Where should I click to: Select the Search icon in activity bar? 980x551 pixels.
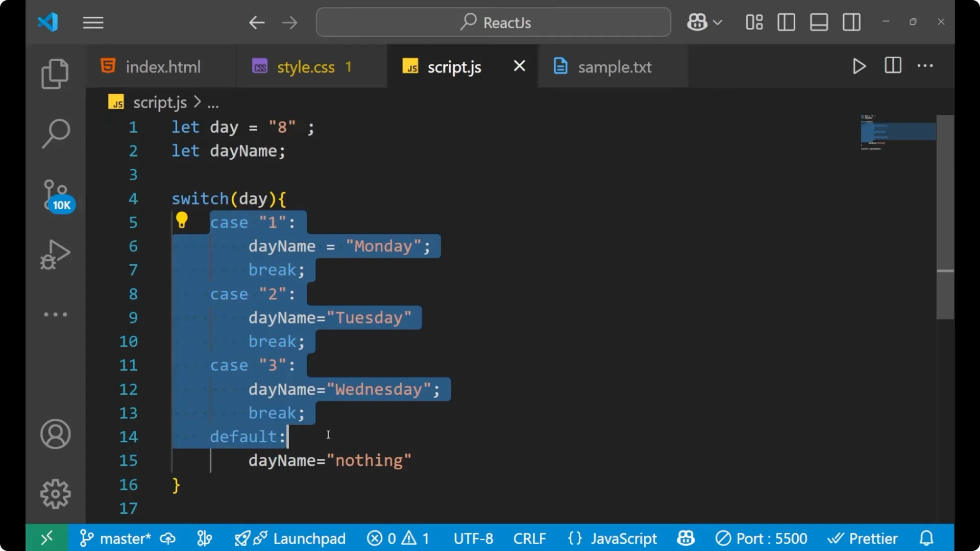[55, 133]
